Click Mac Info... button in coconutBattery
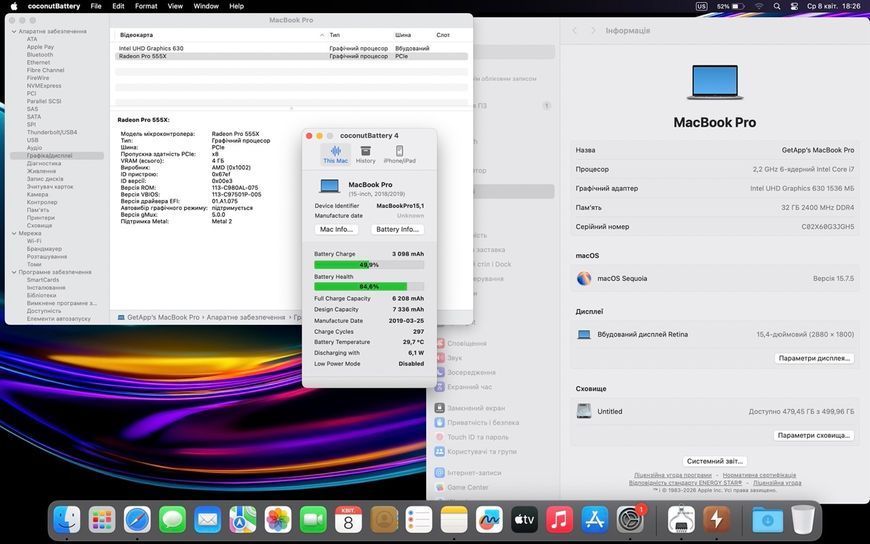870x544 pixels. [336, 229]
